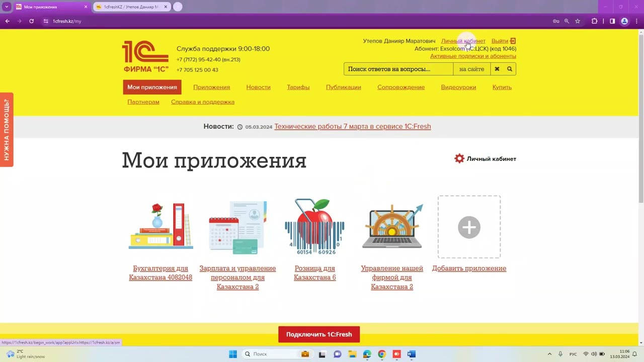Open Активные подписки и абоненты link
The image size is (644, 362).
coord(473,56)
